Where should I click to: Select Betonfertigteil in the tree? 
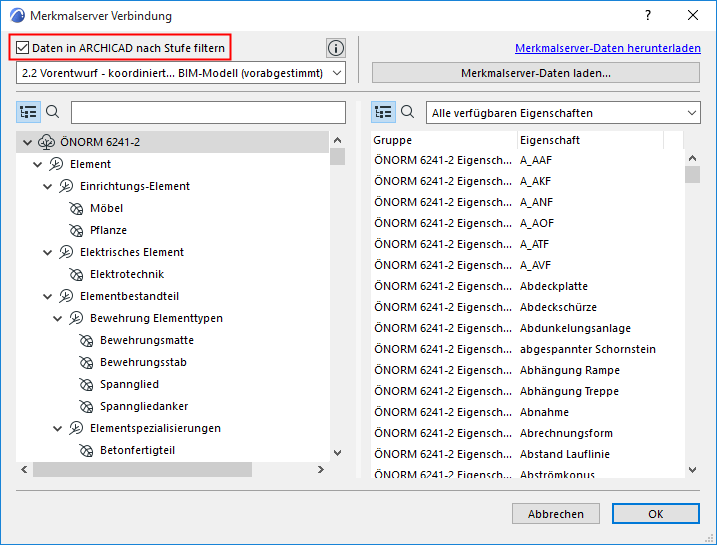point(137,450)
